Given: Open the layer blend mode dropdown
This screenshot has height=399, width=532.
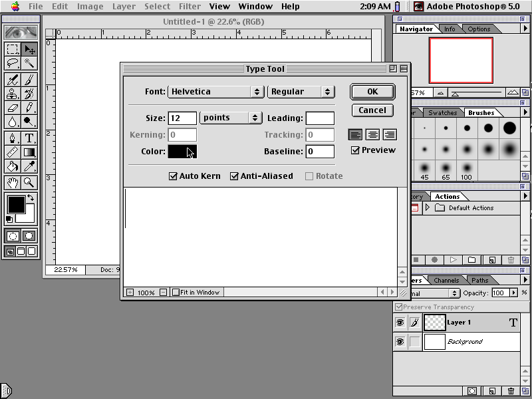Looking at the screenshot, I should click(436, 293).
